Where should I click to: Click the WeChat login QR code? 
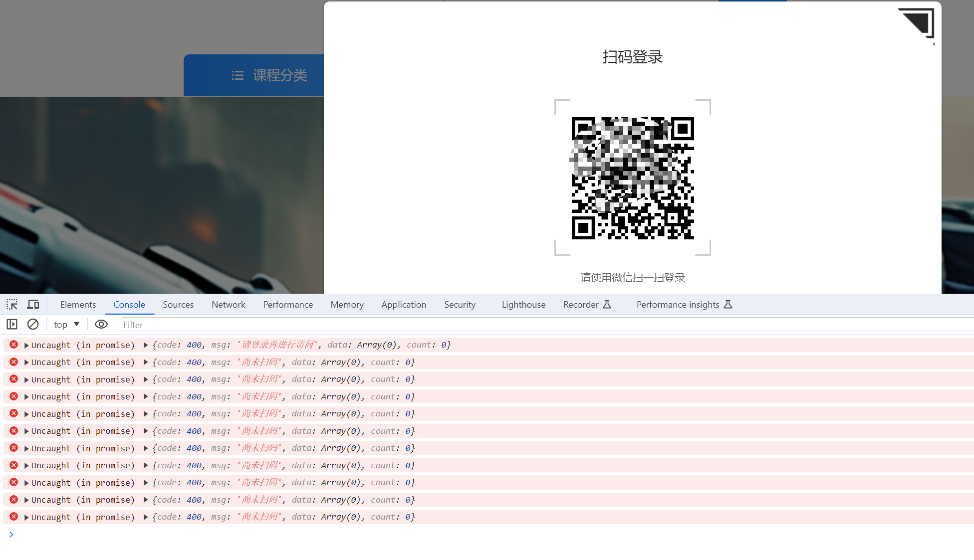[633, 178]
